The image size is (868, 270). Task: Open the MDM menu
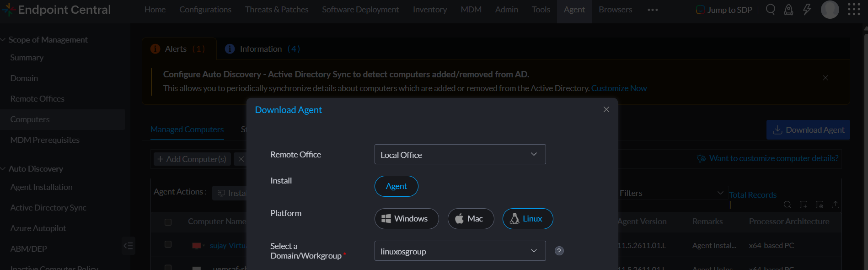coord(471,10)
